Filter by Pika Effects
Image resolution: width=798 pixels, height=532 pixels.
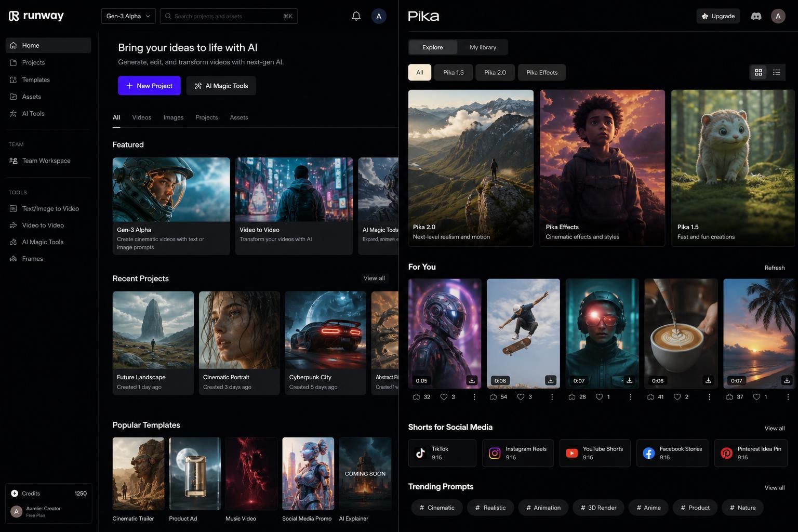pyautogui.click(x=542, y=72)
